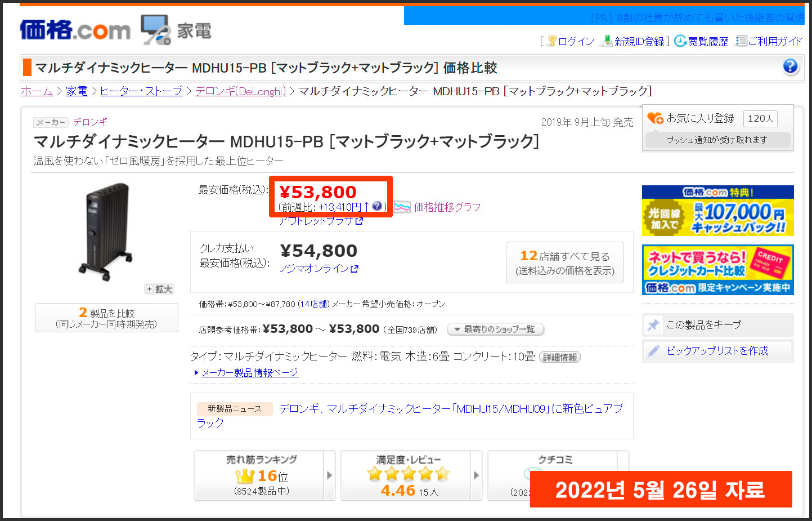Screen dimensions: 812x521
Task: Go to 家電 breadcrumb link
Action: pos(77,91)
